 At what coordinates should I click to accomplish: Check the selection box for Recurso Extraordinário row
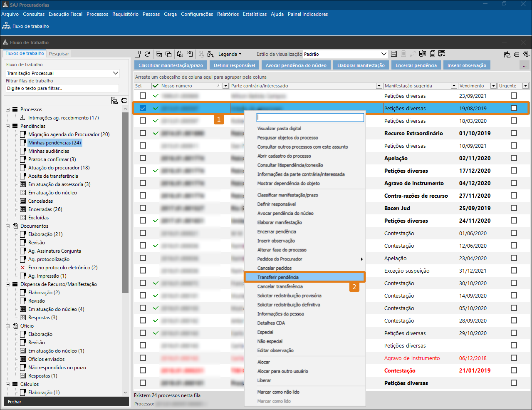pyautogui.click(x=143, y=133)
